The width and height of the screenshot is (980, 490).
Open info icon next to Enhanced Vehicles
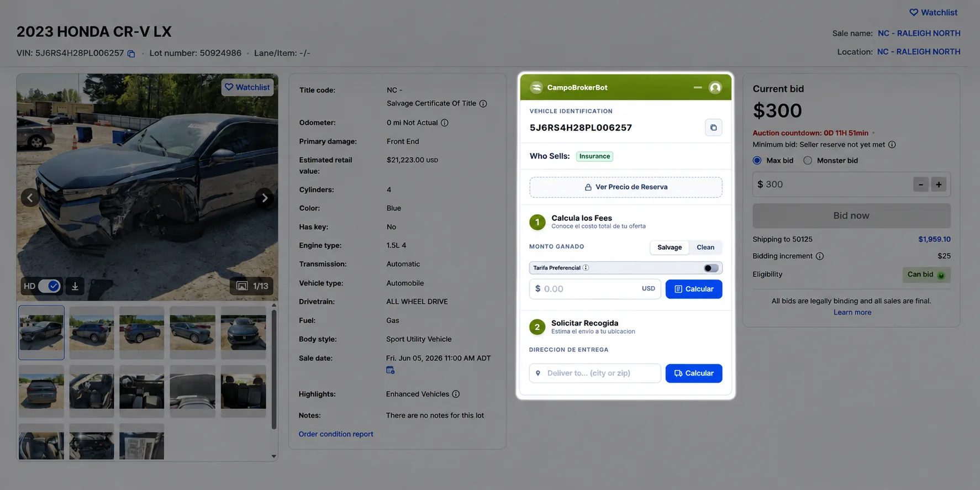click(456, 394)
